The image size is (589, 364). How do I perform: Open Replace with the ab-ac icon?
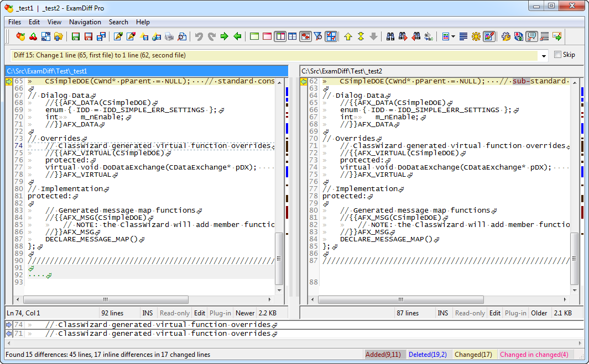pyautogui.click(x=429, y=36)
